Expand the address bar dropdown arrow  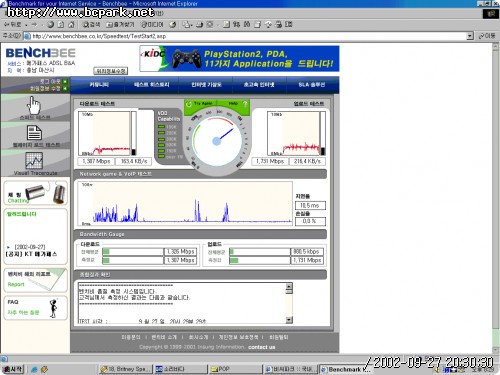click(x=470, y=36)
